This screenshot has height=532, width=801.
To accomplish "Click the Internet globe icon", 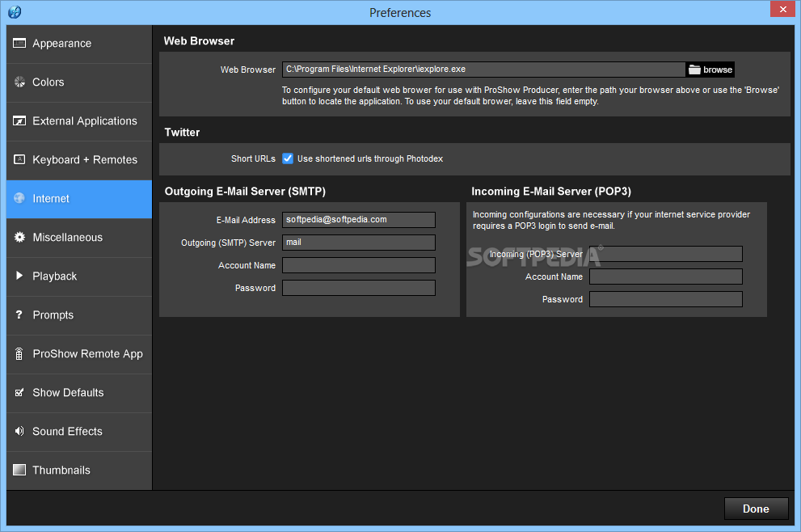I will (x=19, y=198).
